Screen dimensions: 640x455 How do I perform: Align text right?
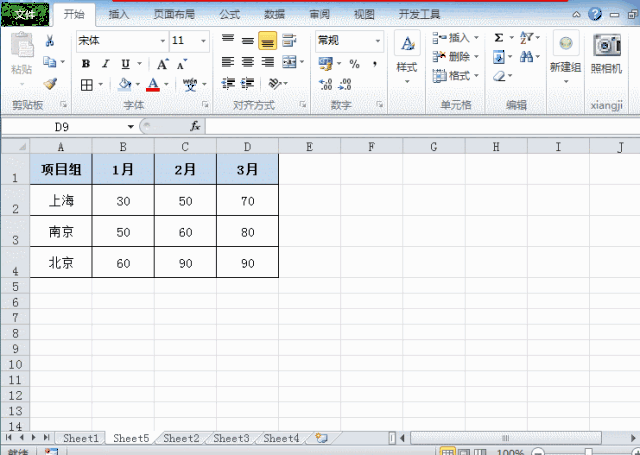pyautogui.click(x=267, y=62)
